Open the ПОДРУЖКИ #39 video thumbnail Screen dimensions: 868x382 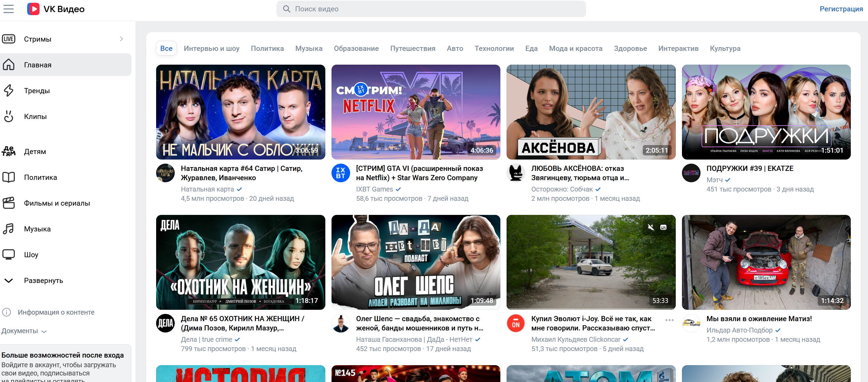point(766,112)
